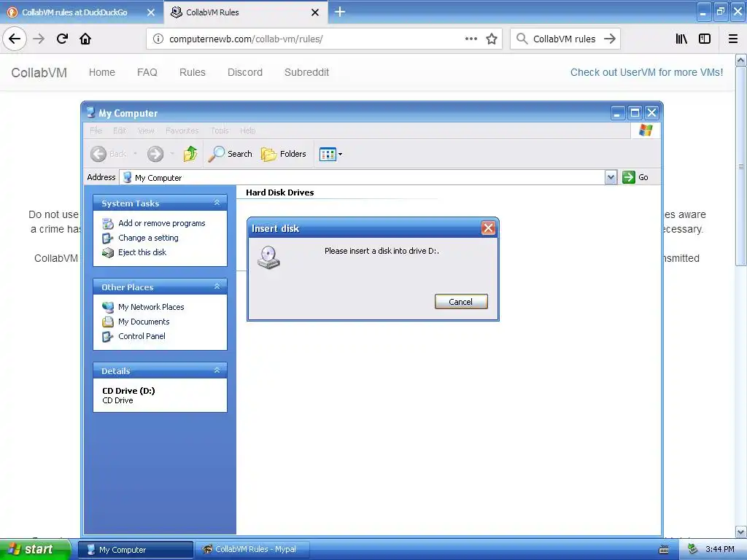This screenshot has height=560, width=747.
Task: Go back in the browser
Action: pos(15,39)
